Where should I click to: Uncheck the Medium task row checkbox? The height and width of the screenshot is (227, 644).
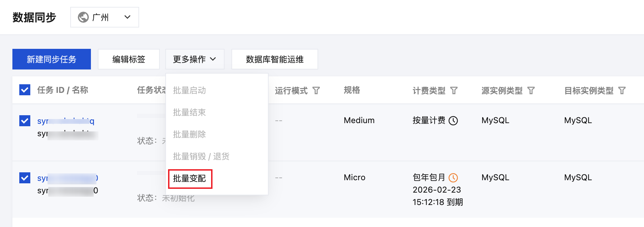(x=25, y=121)
